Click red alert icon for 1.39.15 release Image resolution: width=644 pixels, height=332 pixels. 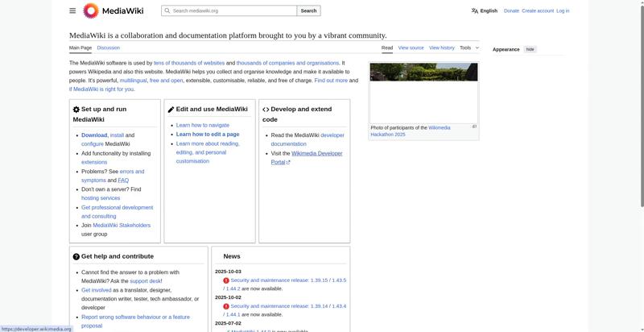(226, 280)
